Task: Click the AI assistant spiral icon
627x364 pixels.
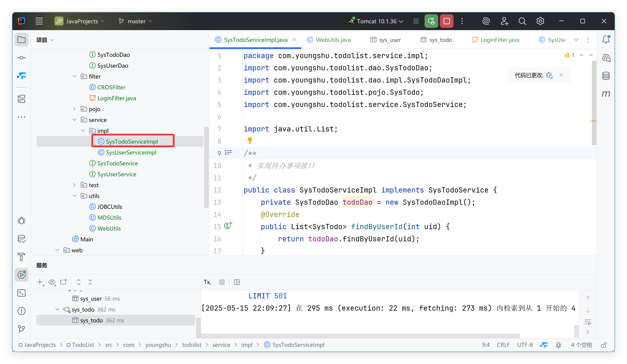Action: point(486,21)
